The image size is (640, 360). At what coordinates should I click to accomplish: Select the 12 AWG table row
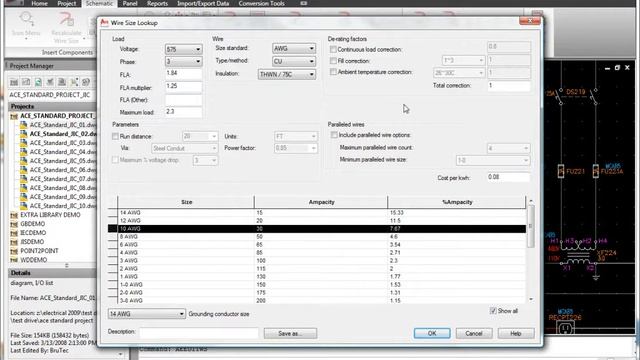[x=317, y=220]
